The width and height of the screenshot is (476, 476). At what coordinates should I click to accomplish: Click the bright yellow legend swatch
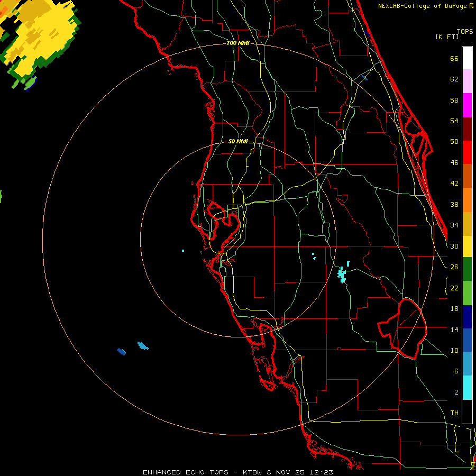tap(467, 246)
